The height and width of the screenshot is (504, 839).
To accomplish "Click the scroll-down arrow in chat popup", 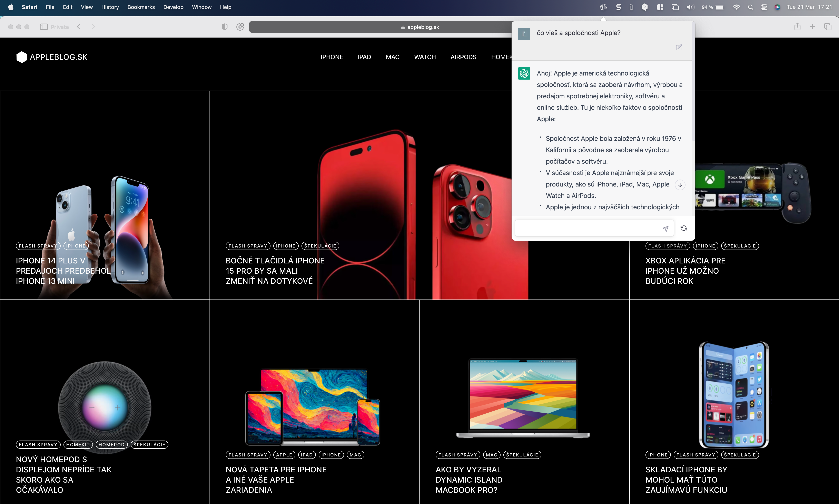I will pos(680,185).
